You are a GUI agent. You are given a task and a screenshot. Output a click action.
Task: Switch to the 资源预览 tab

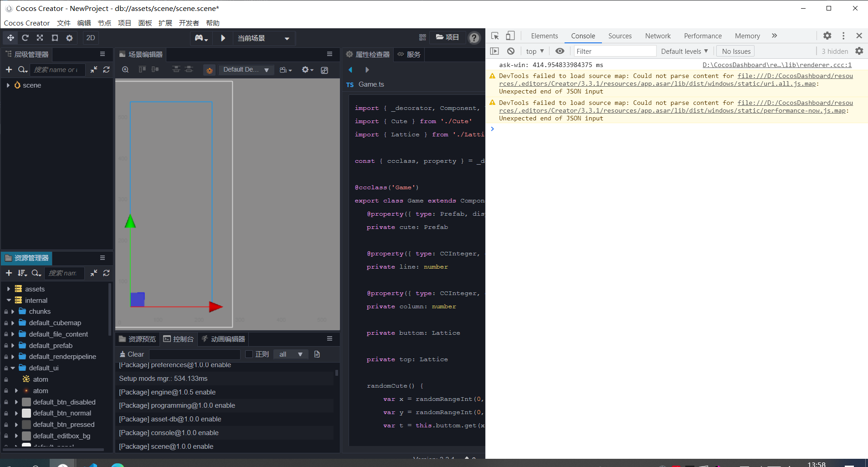(x=138, y=339)
